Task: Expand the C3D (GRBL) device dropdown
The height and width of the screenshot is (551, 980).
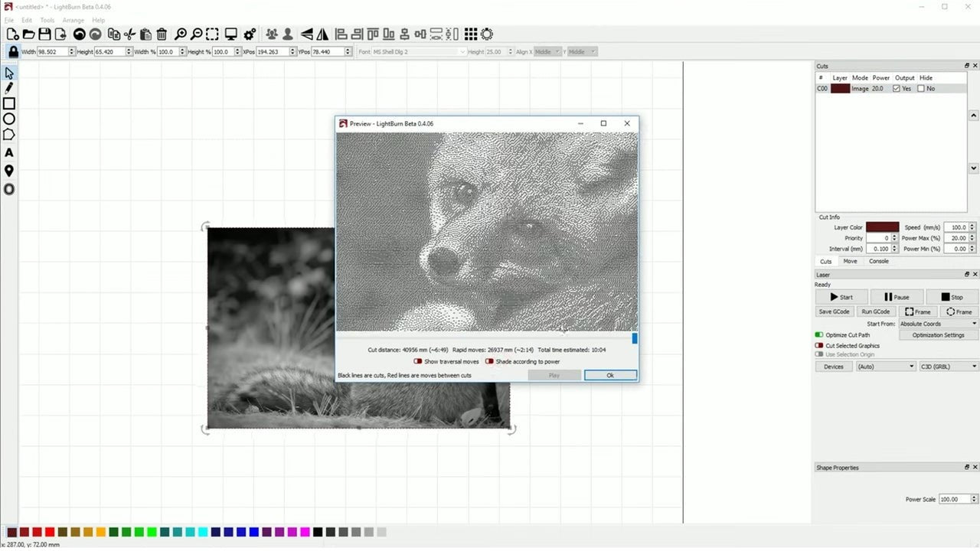Action: click(x=948, y=367)
